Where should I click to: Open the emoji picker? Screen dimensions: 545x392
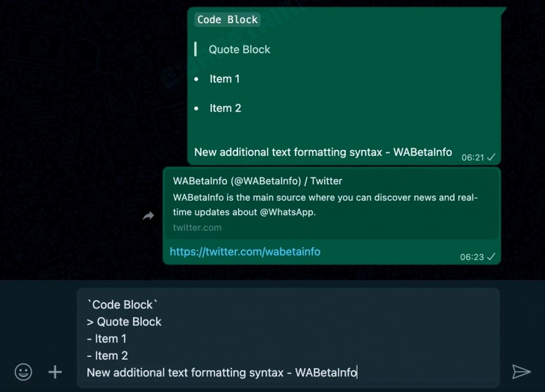pyautogui.click(x=23, y=372)
